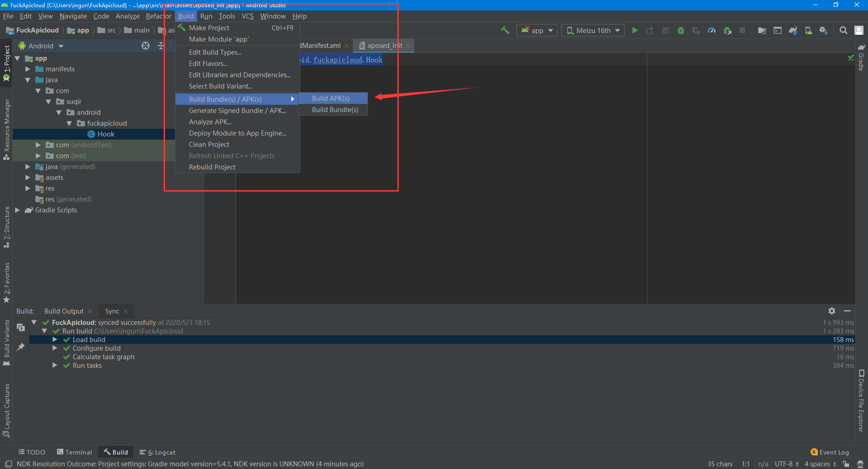Sync project with Gradle files icon
This screenshot has height=469, width=868.
[x=793, y=30]
